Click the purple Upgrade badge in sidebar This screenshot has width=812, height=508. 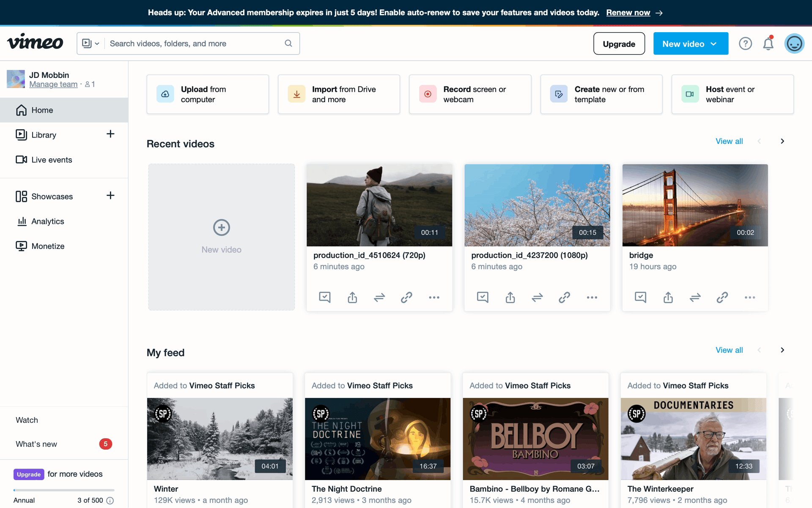(29, 474)
